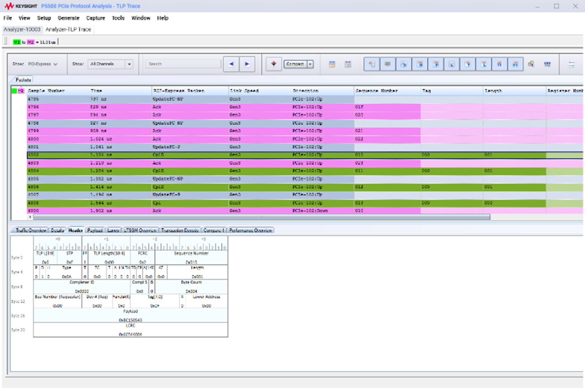This screenshot has height=392, width=585.
Task: Select the DLLP filter icon labeled D
Action: tap(404, 64)
